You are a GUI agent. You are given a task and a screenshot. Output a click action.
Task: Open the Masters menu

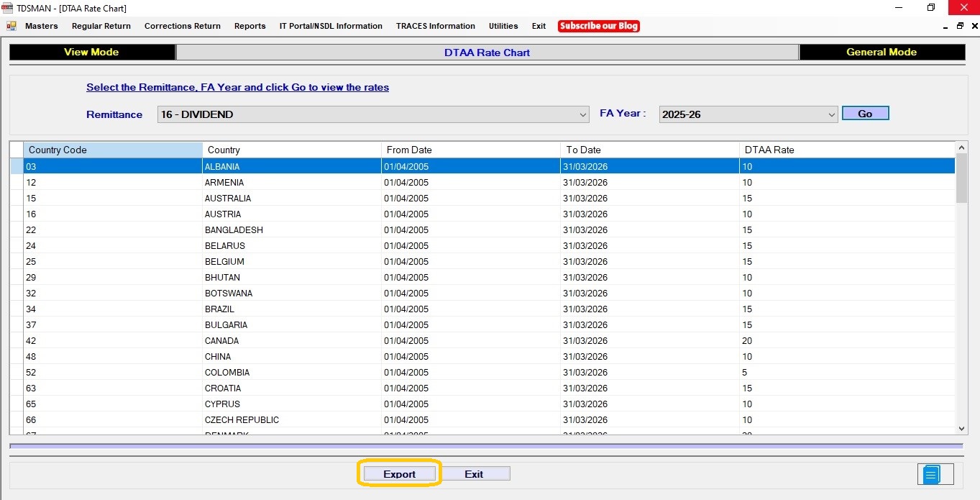tap(42, 26)
